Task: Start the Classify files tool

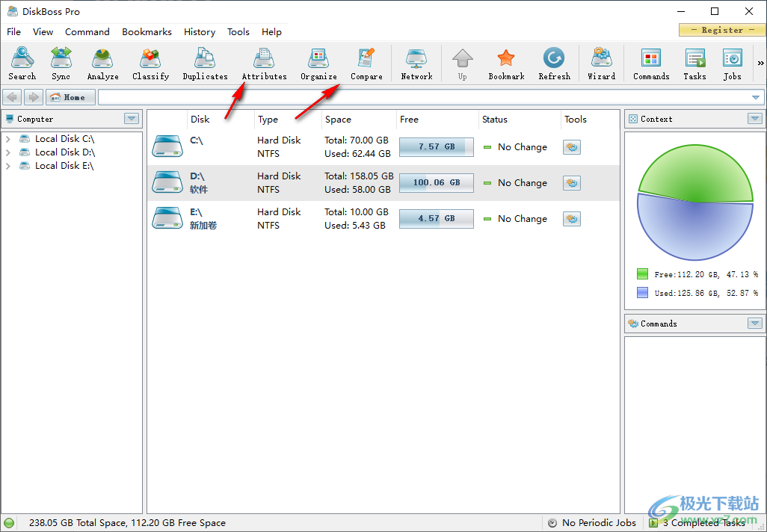Action: pos(151,64)
